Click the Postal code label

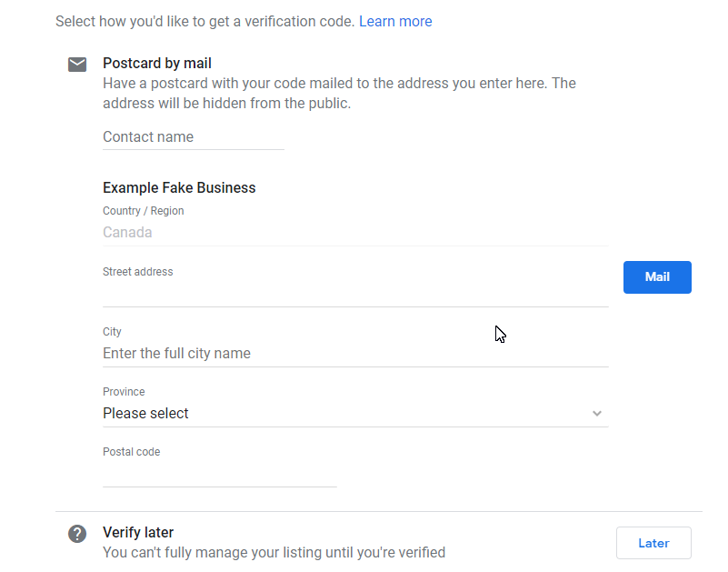coord(131,452)
